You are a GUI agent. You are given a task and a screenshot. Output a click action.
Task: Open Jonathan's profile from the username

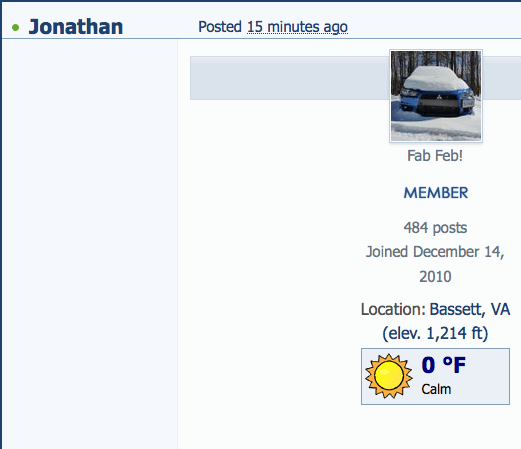76,27
